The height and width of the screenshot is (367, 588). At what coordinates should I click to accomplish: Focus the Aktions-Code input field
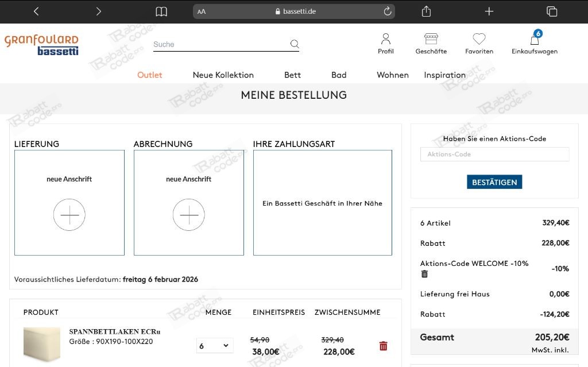click(x=494, y=154)
